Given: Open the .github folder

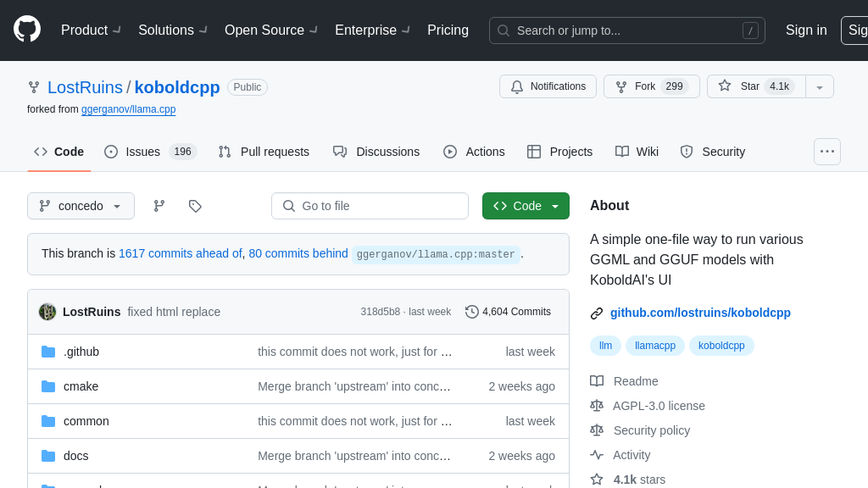Looking at the screenshot, I should pyautogui.click(x=81, y=352).
